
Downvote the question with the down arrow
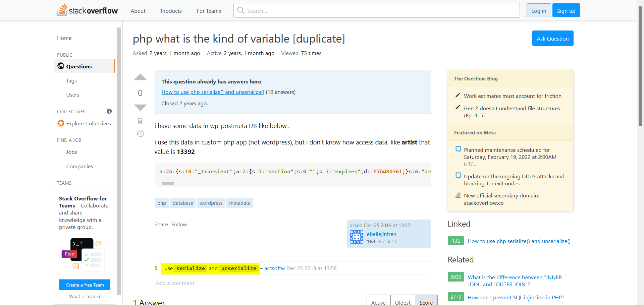pos(140,108)
